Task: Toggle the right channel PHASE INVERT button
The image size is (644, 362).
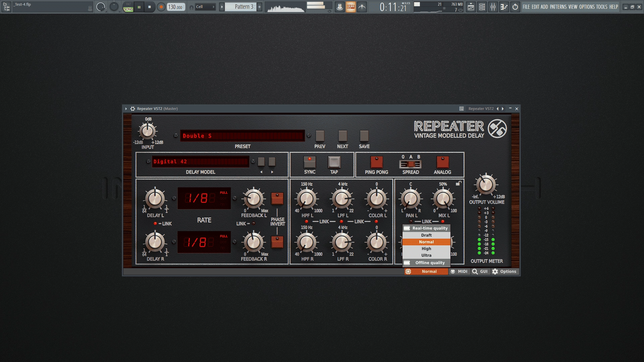Action: point(277,242)
